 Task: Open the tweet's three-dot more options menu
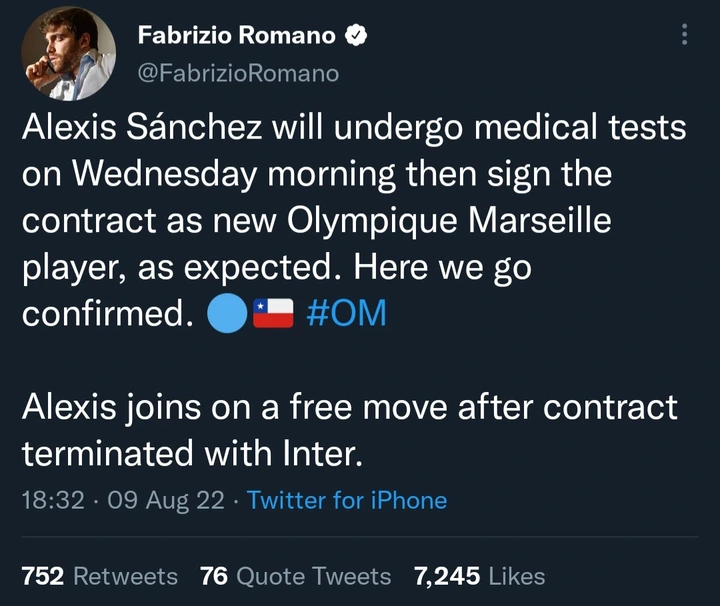[x=684, y=35]
